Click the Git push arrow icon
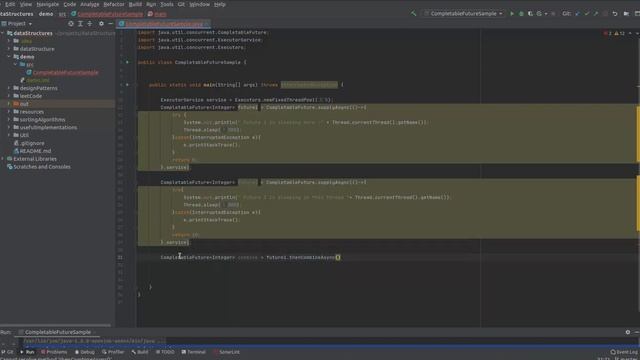 pyautogui.click(x=596, y=13)
